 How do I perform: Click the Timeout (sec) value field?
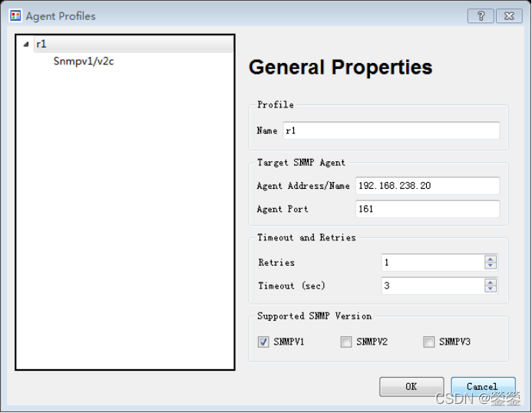tap(433, 286)
